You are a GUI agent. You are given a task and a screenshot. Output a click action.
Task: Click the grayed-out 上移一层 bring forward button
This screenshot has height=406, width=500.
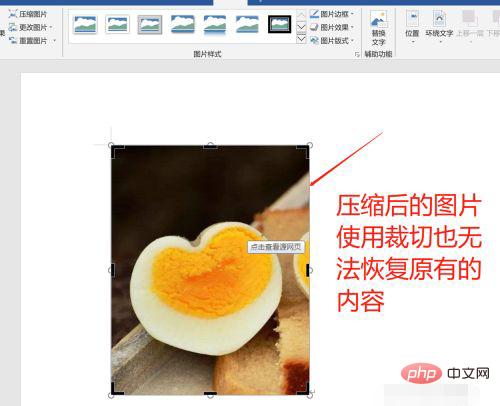470,27
